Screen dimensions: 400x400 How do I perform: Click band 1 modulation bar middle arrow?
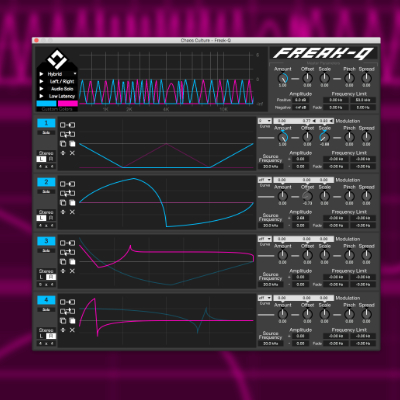coord(314,121)
